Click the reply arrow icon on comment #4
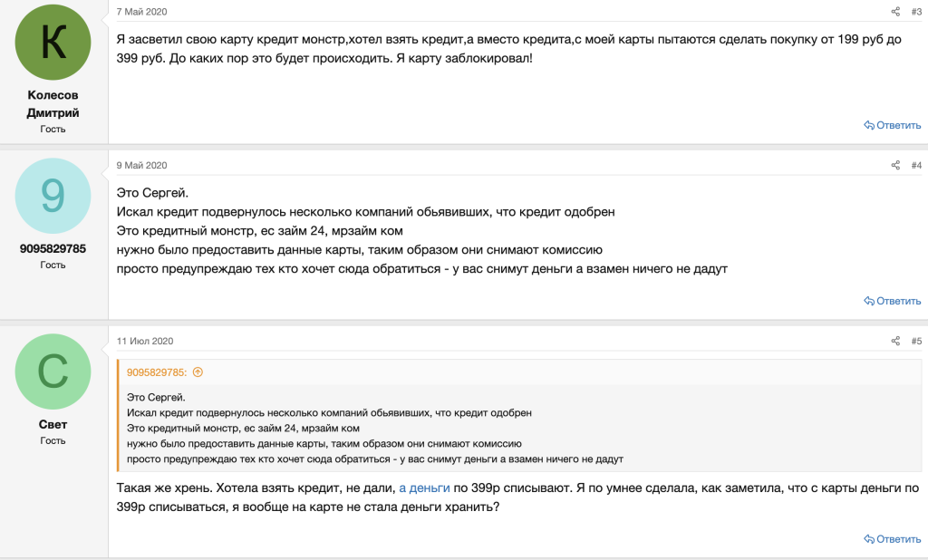Viewport: 928px width, 560px height. pyautogui.click(x=870, y=300)
